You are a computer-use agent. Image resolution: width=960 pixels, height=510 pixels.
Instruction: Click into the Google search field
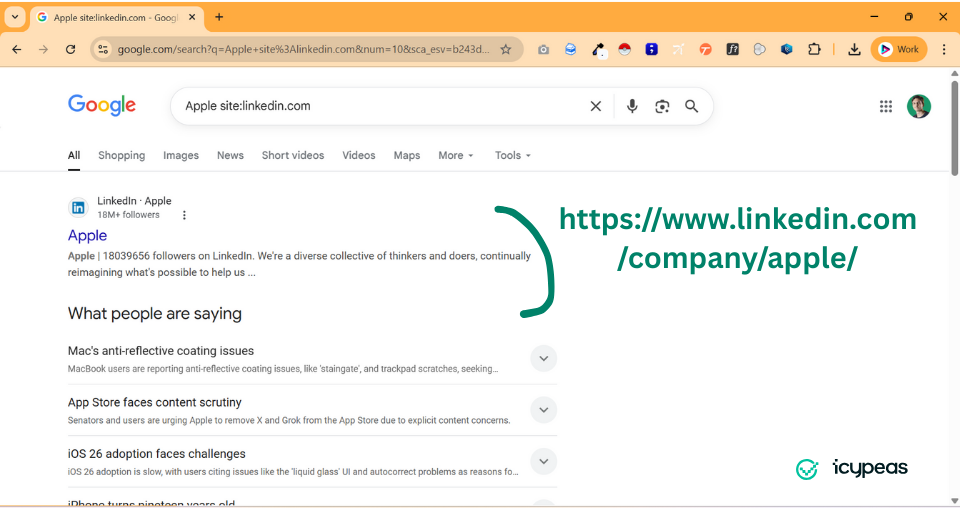(383, 106)
